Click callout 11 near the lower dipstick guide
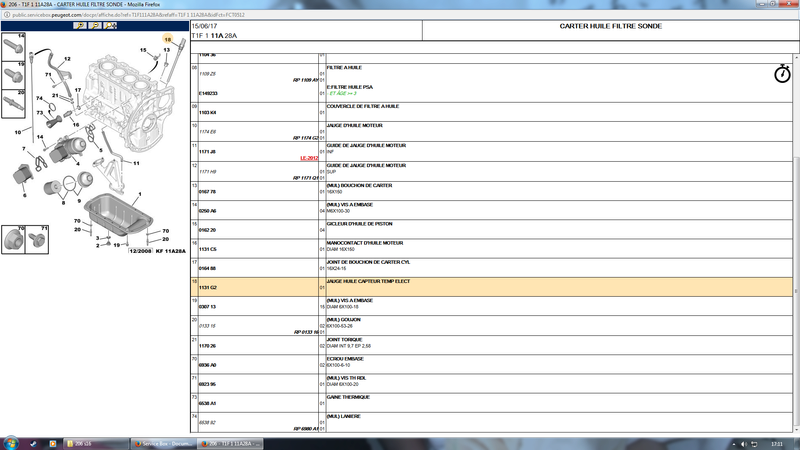Image resolution: width=800 pixels, height=450 pixels. 136,163
